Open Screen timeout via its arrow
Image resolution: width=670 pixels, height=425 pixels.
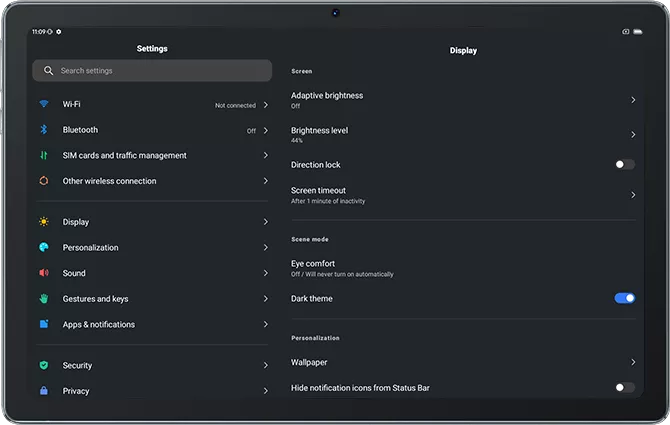(633, 195)
